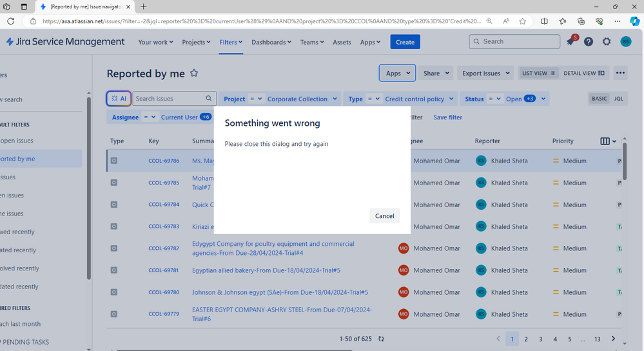Screen dimensions: 644x351
Task: Switch to List View
Action: point(538,73)
